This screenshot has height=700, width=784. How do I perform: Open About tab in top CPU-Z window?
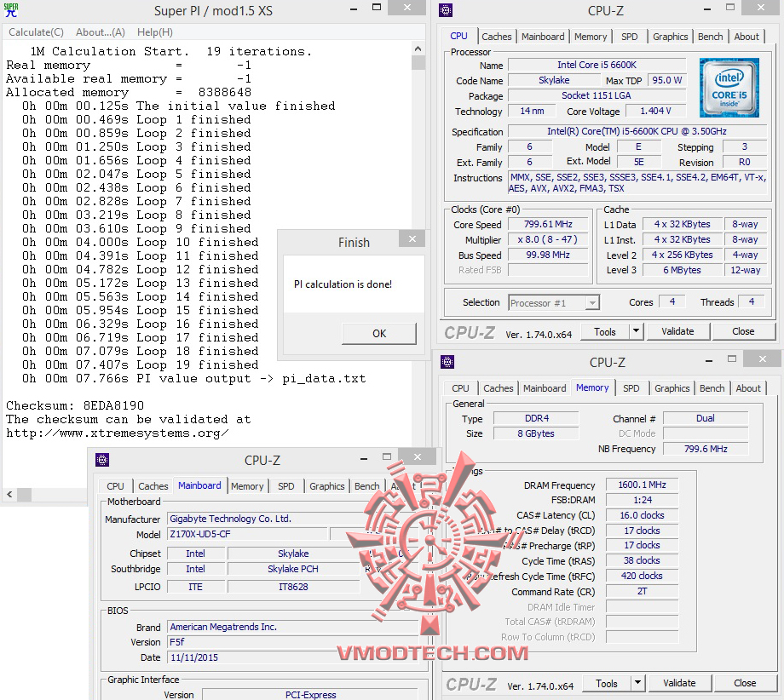coord(747,37)
